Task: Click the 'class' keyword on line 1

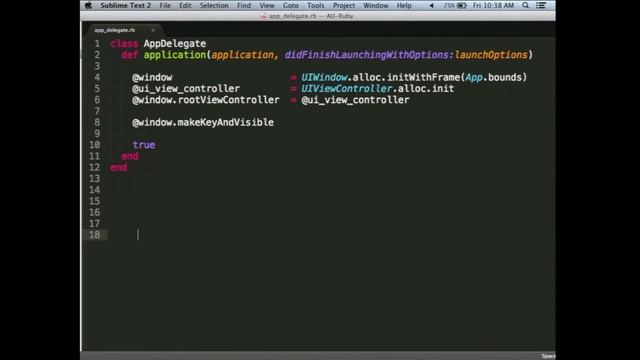Action: 124,44
